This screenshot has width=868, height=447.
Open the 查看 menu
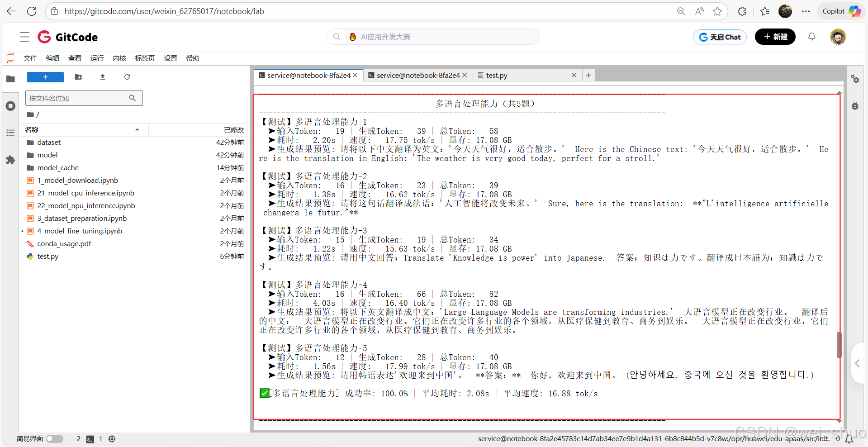[75, 58]
